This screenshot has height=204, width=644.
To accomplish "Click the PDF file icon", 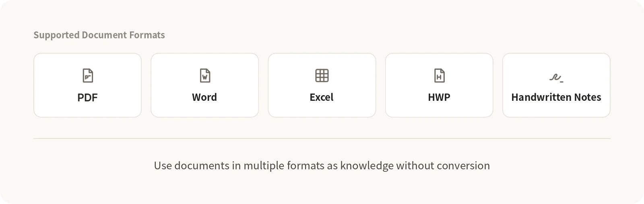I will (88, 75).
